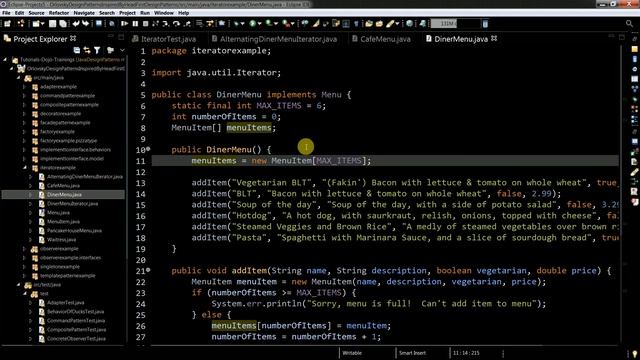The height and width of the screenshot is (360, 640).
Task: Click the Open Type folder toolbar icon
Action: click(369, 24)
